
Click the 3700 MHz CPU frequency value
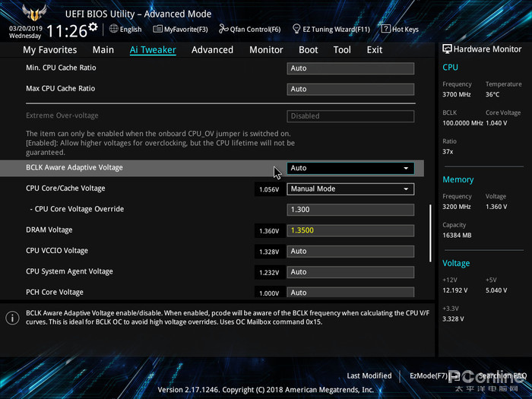[456, 94]
